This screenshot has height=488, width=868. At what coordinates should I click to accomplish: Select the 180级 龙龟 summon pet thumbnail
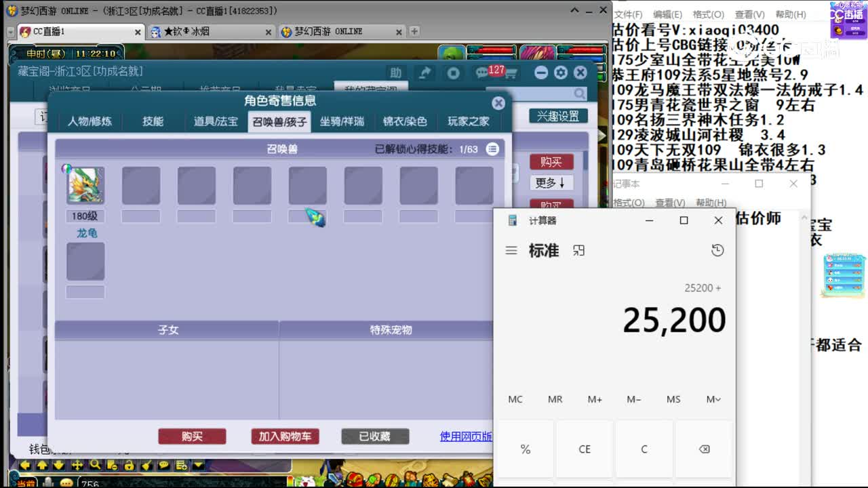click(85, 185)
